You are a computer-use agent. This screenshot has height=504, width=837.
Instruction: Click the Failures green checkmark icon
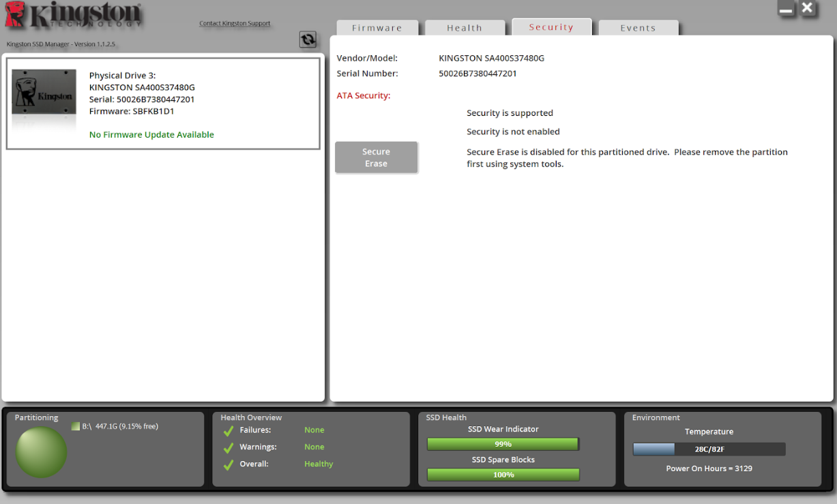pos(229,430)
